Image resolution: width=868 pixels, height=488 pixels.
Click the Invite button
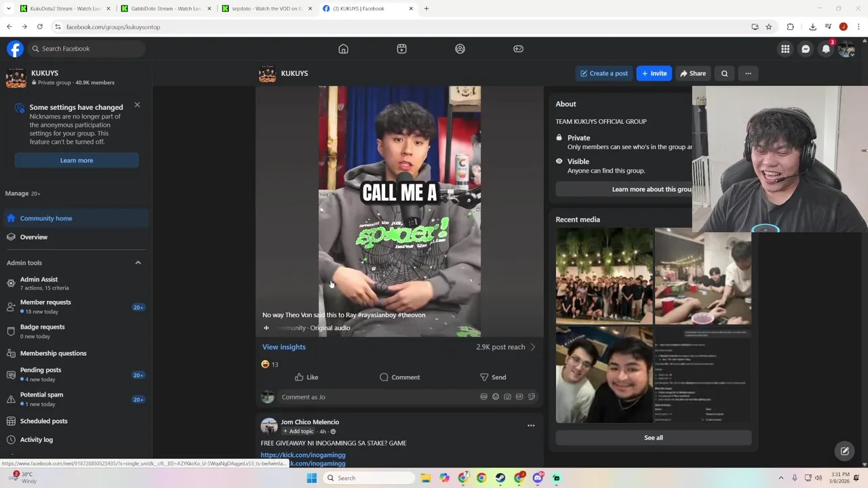click(654, 73)
